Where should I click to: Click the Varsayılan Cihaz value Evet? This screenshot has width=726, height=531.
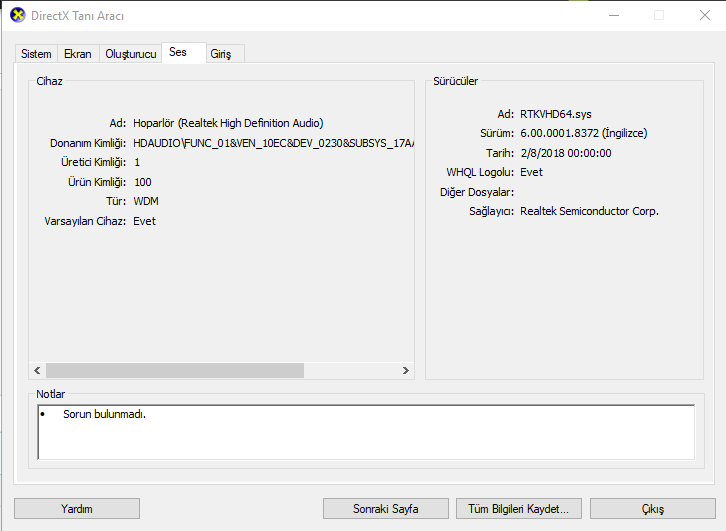144,221
